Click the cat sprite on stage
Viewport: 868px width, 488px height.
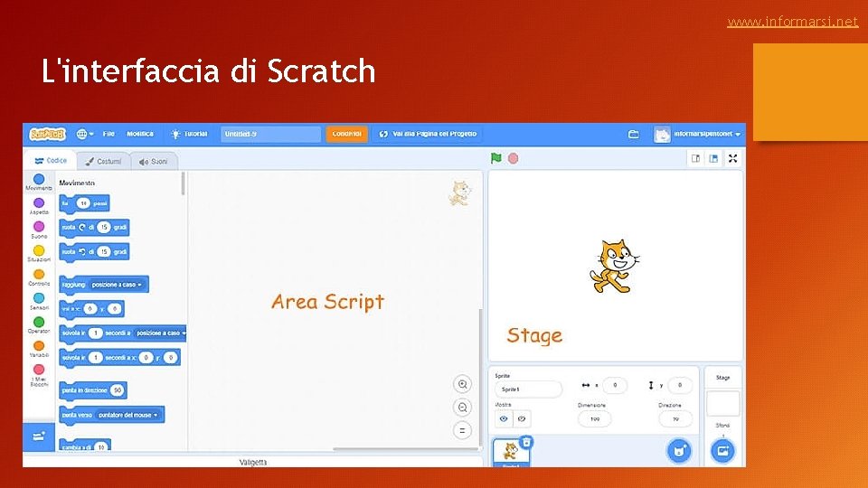point(614,266)
